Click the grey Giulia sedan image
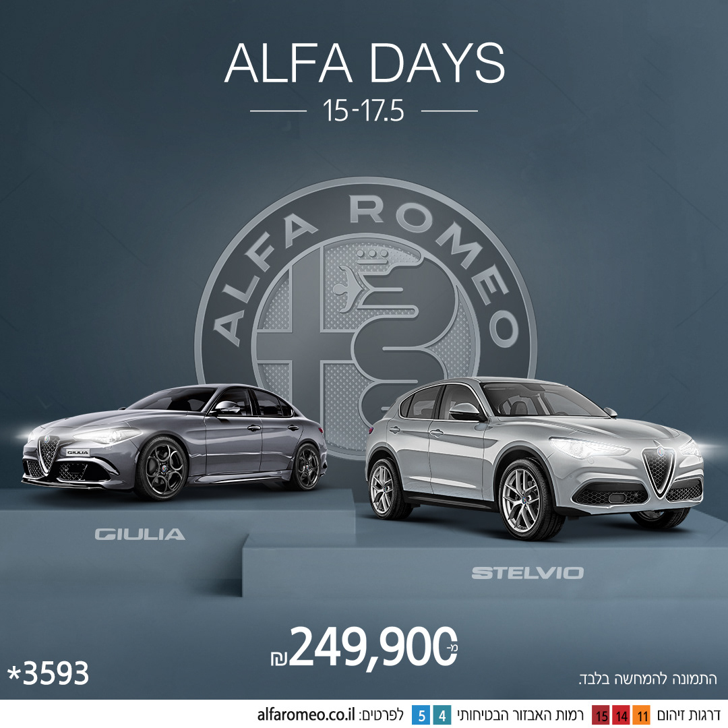This screenshot has height=728, width=728. click(x=174, y=441)
